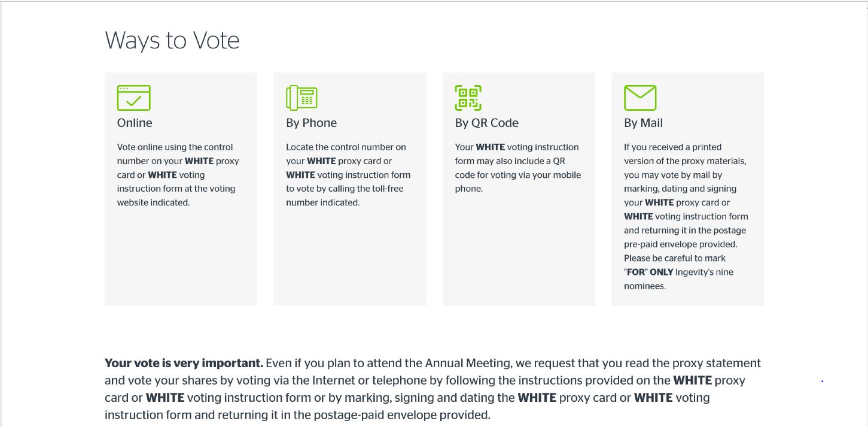The image size is (868, 427).
Task: Click bold "Your vote is very important."
Action: (184, 364)
